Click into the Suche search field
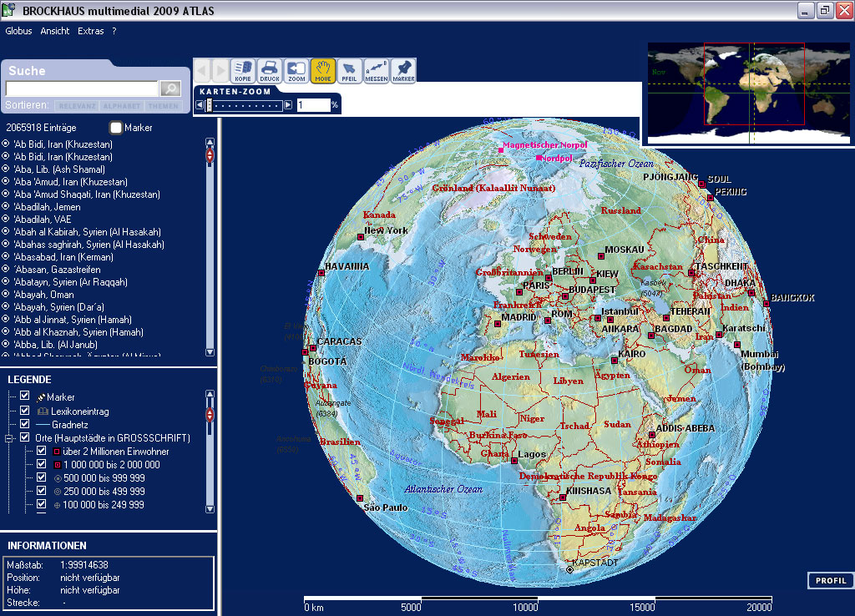This screenshot has height=616, width=855. [x=82, y=88]
